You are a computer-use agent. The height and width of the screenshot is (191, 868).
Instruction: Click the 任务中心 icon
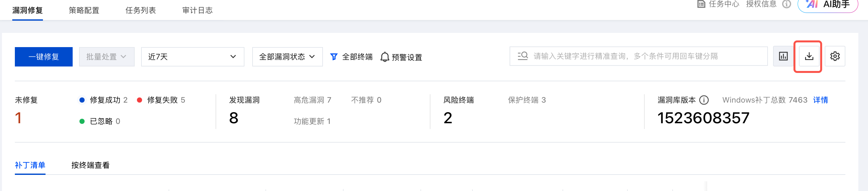pos(701,4)
